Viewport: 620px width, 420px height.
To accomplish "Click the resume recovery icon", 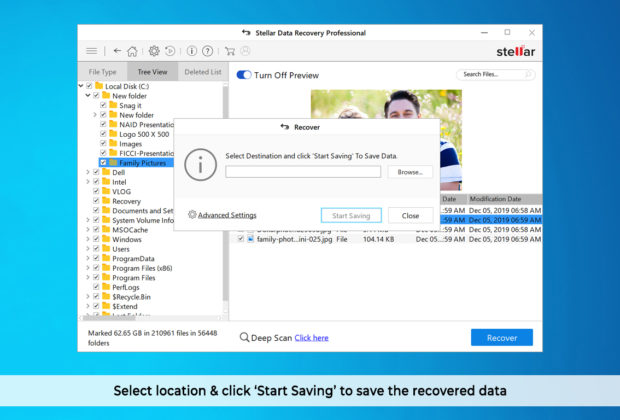I will (170, 51).
